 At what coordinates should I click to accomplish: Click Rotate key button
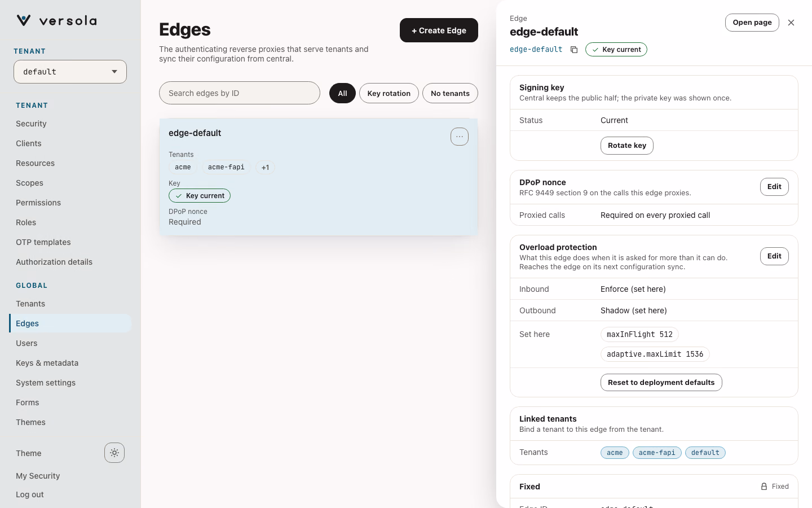point(627,146)
